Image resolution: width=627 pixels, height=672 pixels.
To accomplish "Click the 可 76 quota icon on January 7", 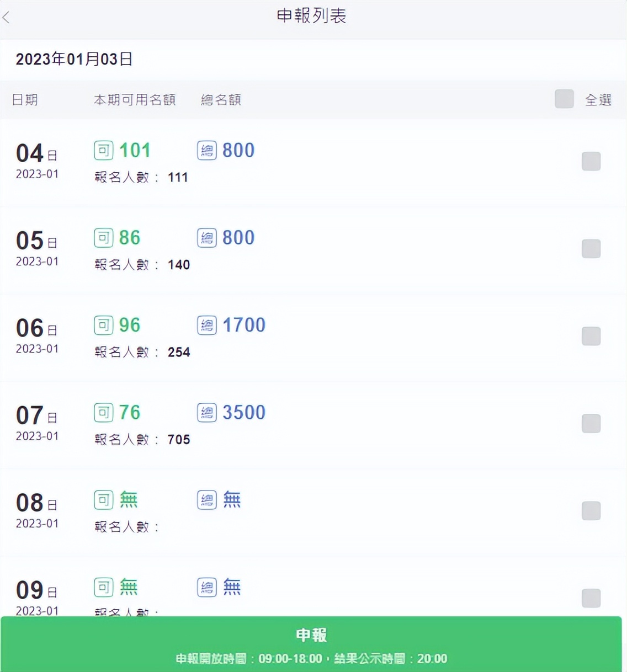I will point(103,412).
